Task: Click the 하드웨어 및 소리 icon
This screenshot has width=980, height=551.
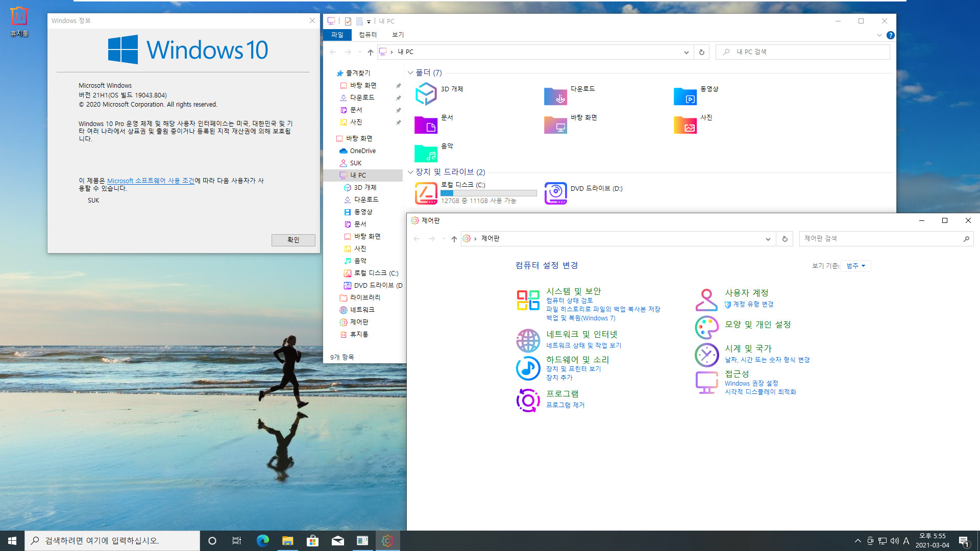Action: 528,368
